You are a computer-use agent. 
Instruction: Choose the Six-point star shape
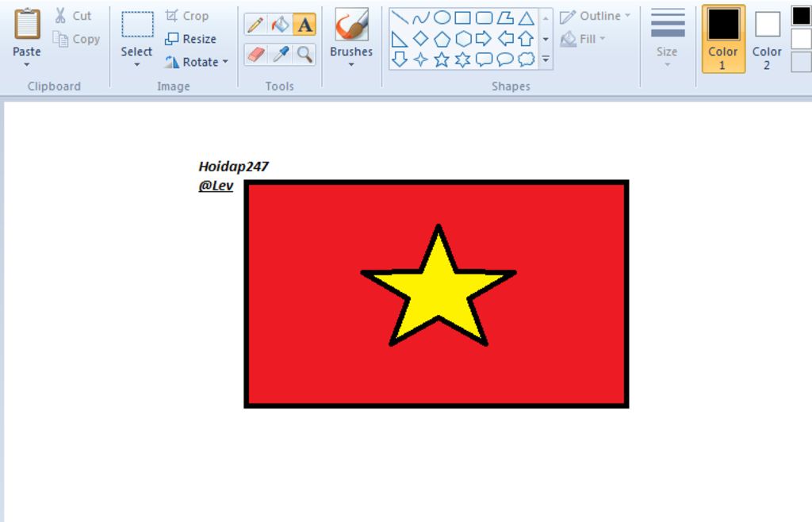pos(462,59)
